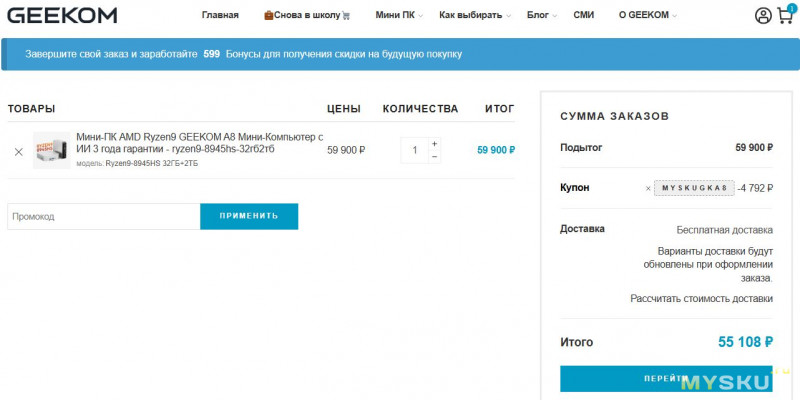
Task: Click the ПРИМЕНИТЬ button
Action: pos(249,216)
